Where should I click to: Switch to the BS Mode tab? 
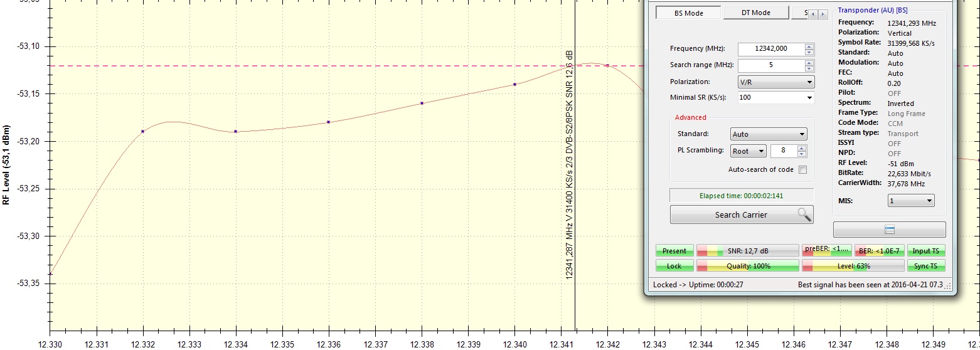pos(688,13)
